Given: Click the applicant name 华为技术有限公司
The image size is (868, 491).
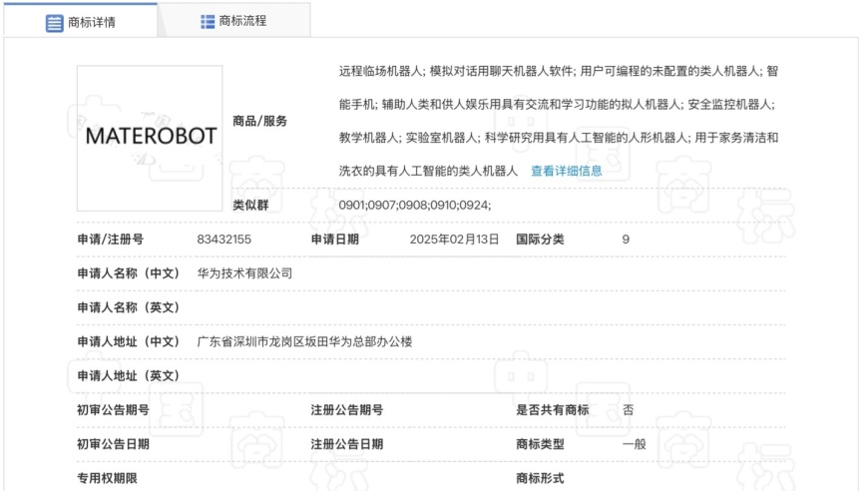Looking at the screenshot, I should (x=244, y=273).
